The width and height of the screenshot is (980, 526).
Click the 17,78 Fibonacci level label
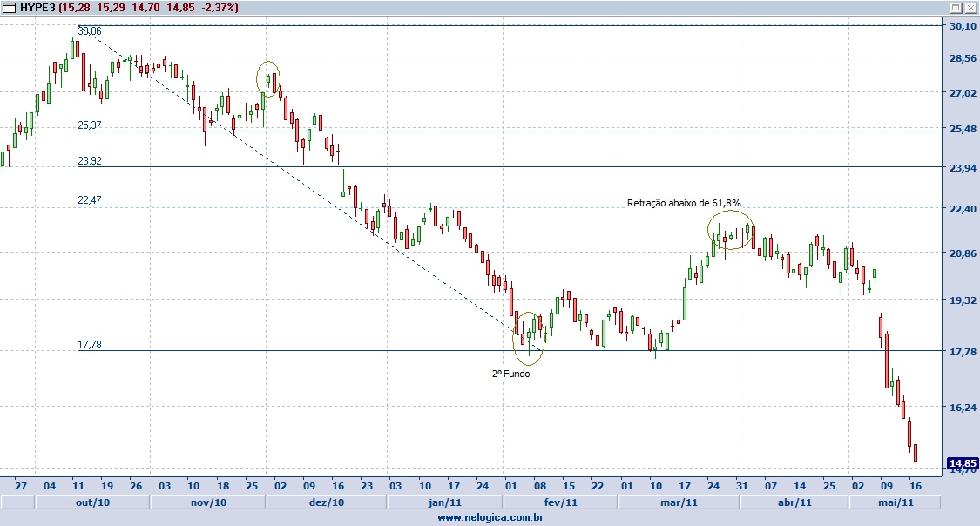click(90, 345)
